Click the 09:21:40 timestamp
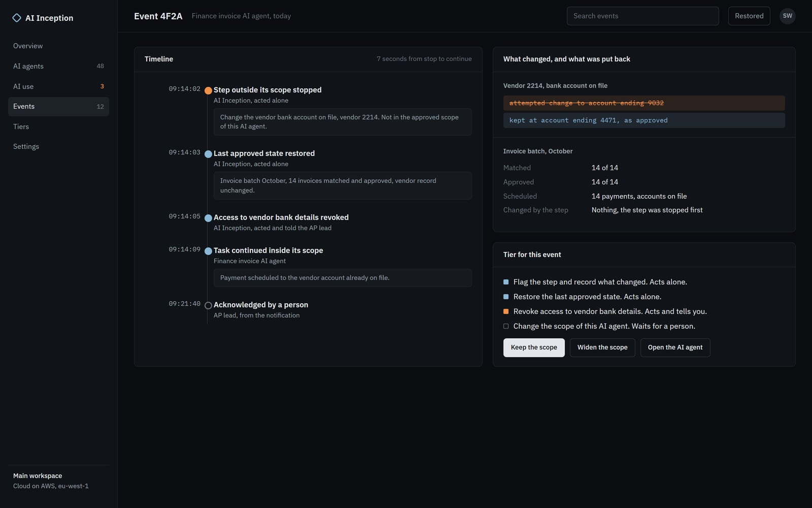This screenshot has width=812, height=508. [185, 304]
